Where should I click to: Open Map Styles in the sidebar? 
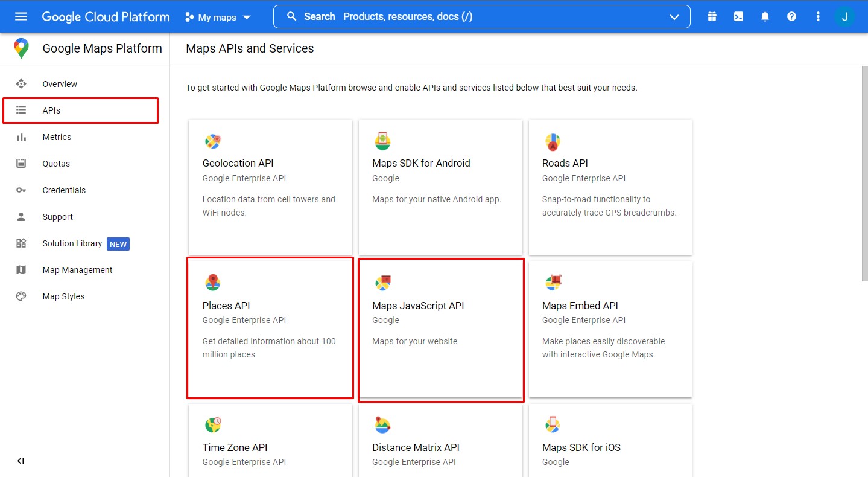63,296
